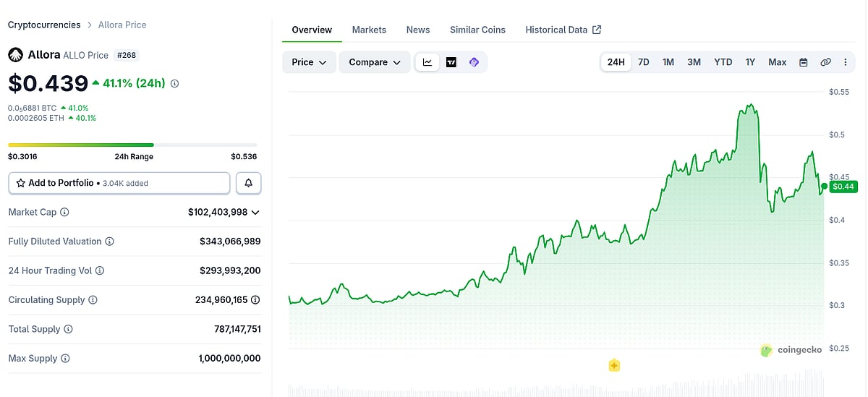Click the 24h Range progress bar
The height and width of the screenshot is (397, 868).
coord(132,145)
